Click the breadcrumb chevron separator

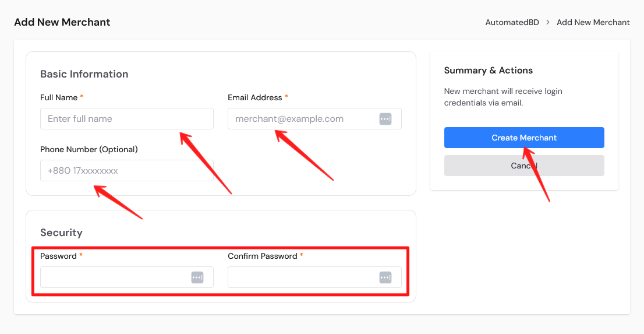click(x=548, y=22)
